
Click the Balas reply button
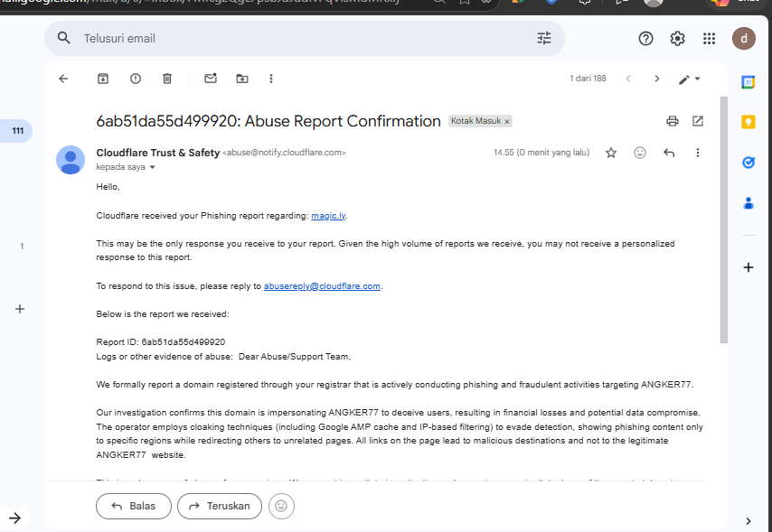pyautogui.click(x=134, y=506)
